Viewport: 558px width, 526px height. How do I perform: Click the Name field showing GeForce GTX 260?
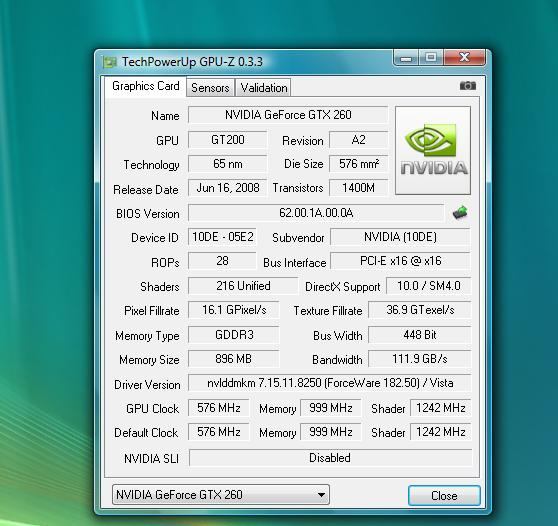point(288,115)
